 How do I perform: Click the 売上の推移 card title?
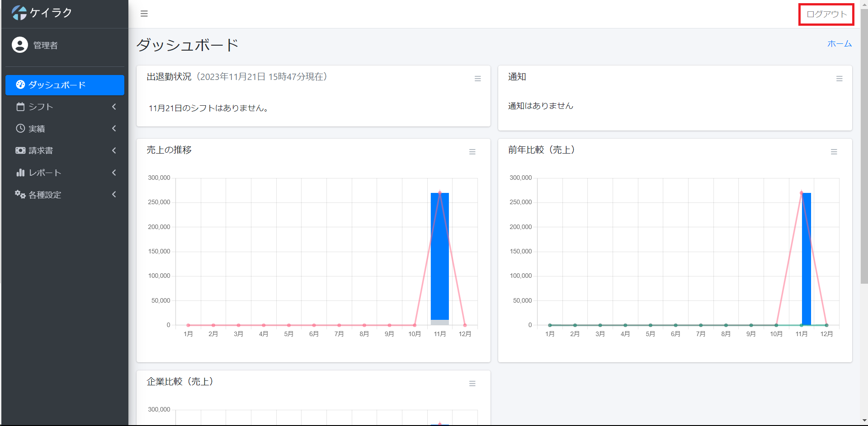pos(169,150)
